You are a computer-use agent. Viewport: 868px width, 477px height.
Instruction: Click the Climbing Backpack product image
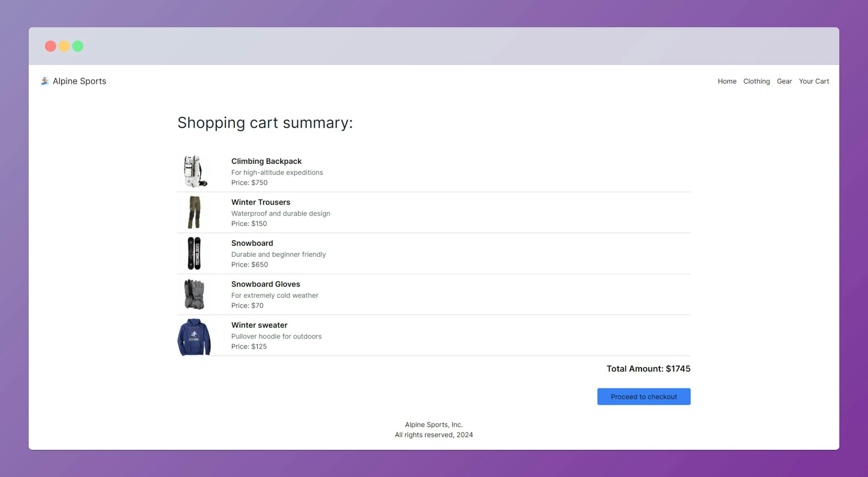coord(194,171)
